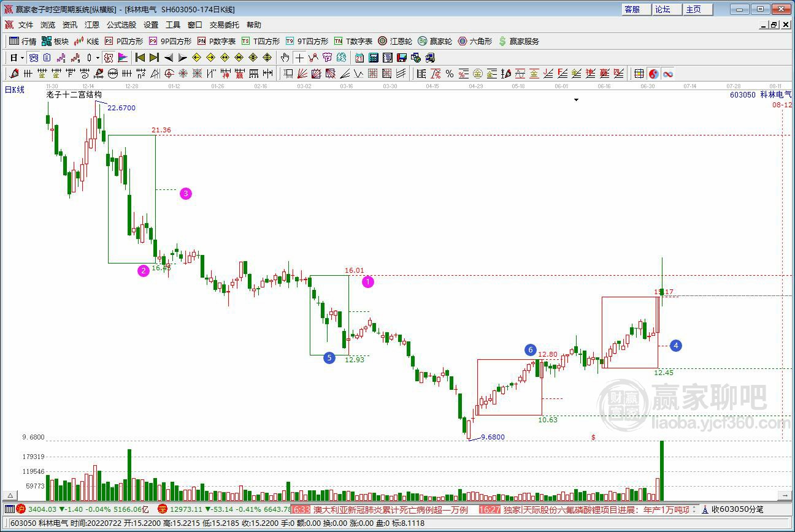
Task: Click the 603050 科林电气 stock label
Action: 761,95
